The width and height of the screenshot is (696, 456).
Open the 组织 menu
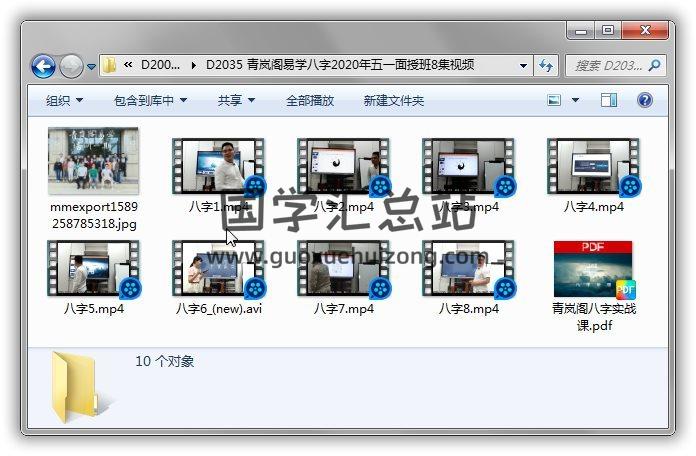tap(64, 101)
